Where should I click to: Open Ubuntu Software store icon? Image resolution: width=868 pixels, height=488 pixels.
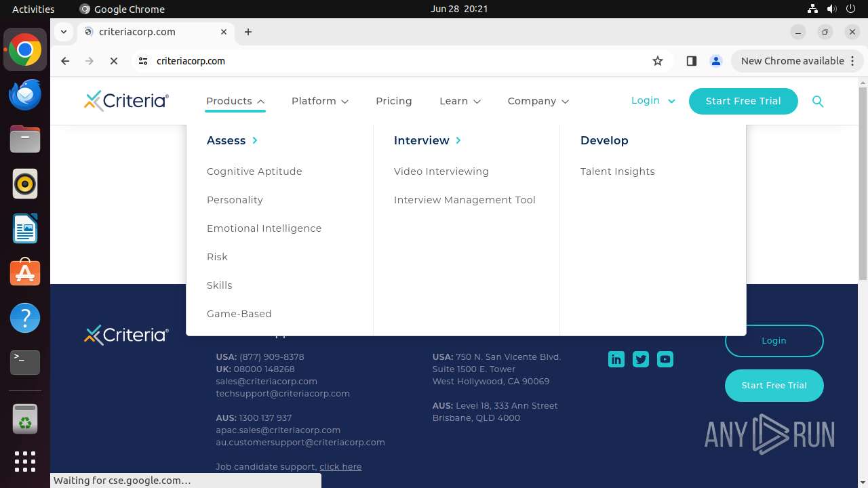tap(25, 273)
